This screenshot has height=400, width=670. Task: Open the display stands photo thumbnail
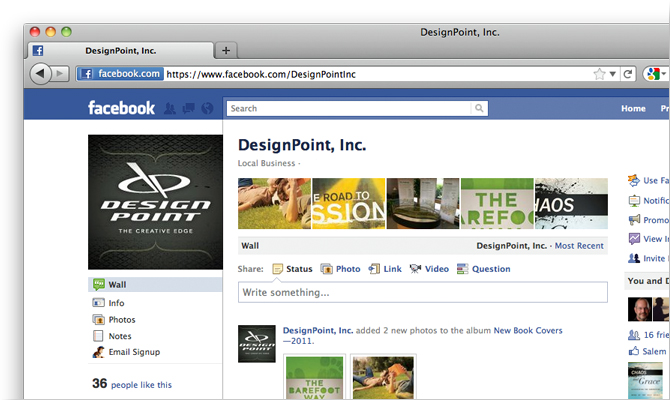[x=423, y=203]
